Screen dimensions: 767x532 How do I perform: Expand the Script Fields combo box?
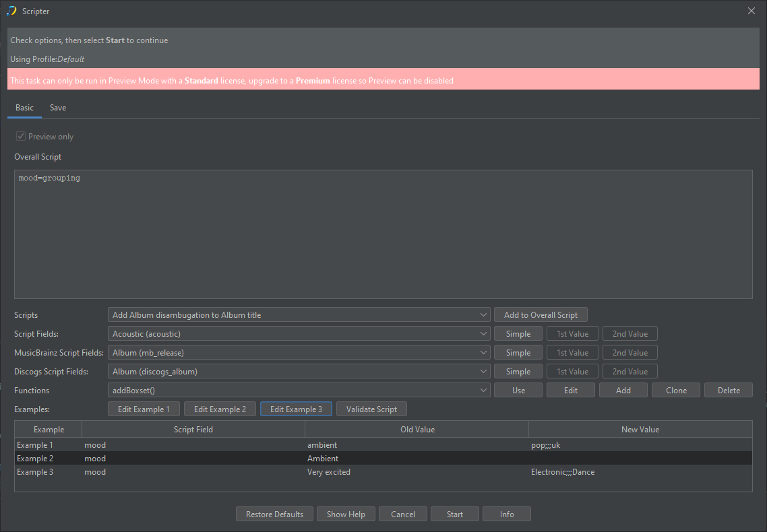299,334
